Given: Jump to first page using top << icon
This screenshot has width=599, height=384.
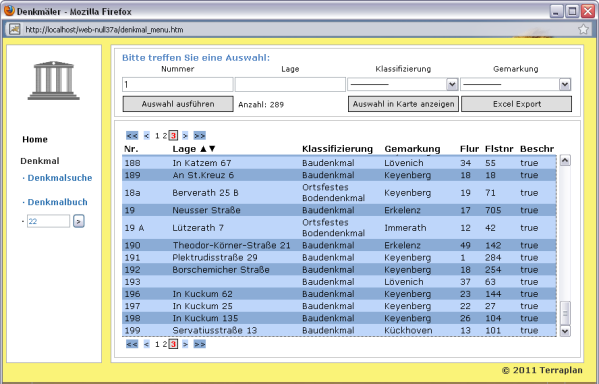Looking at the screenshot, I should click(x=132, y=136).
